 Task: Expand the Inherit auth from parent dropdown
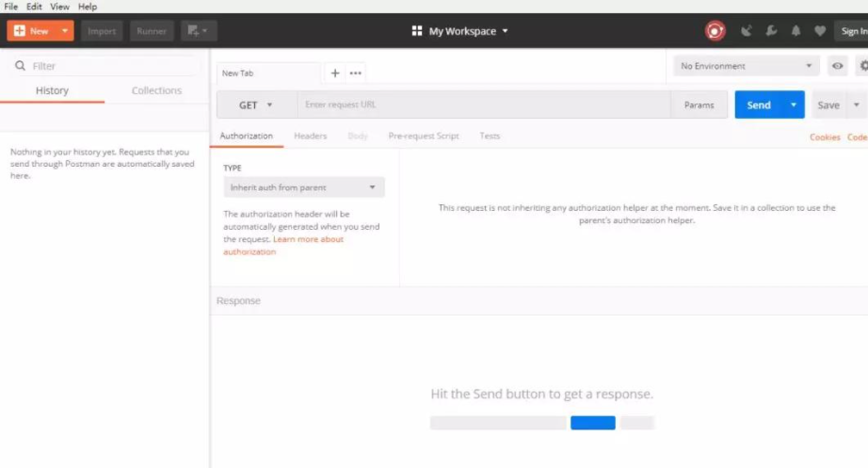pos(304,187)
